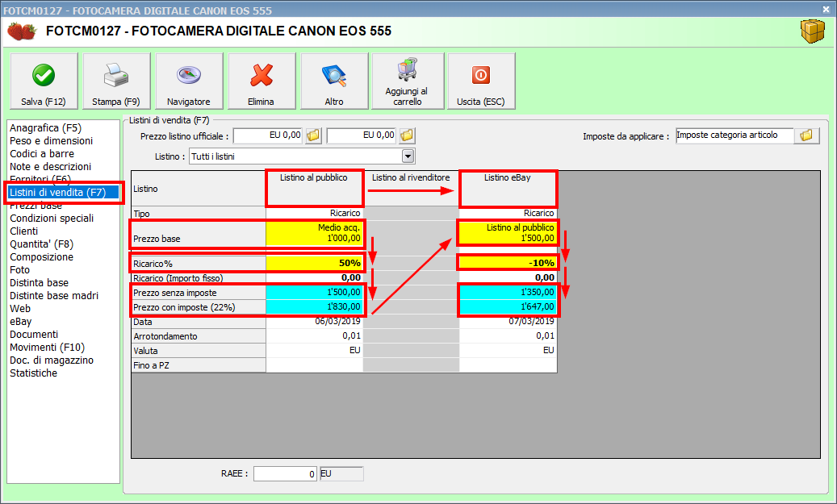Select the 'Listino eBay' column header
Viewport: 837px width, 504px height.
point(508,188)
